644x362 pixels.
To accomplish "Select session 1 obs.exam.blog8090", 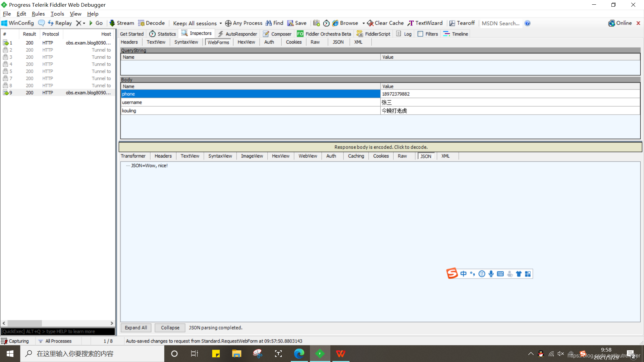I will pyautogui.click(x=58, y=43).
